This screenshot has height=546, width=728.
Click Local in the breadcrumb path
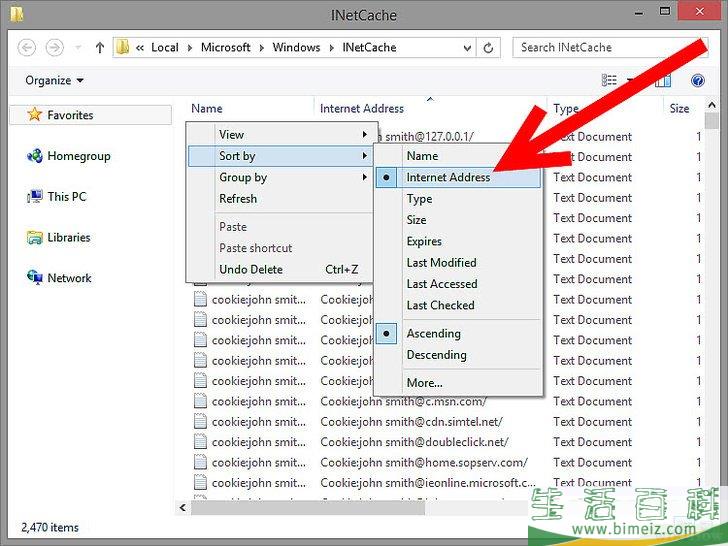[x=165, y=47]
